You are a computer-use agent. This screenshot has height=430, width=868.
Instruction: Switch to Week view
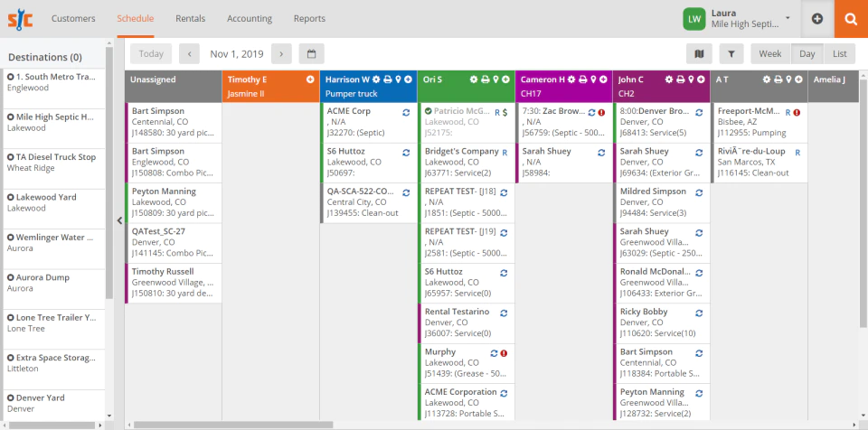point(770,53)
